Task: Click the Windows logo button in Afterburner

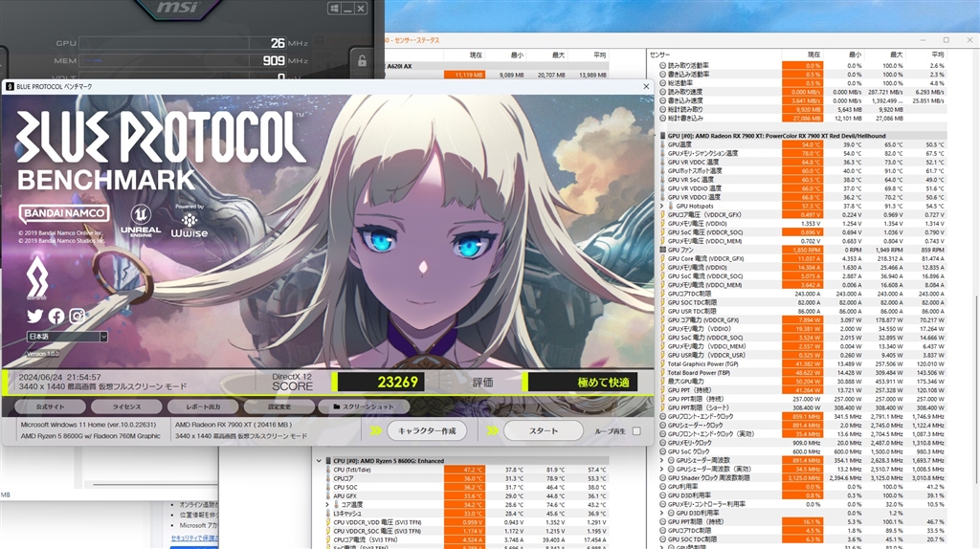Action: pyautogui.click(x=334, y=8)
